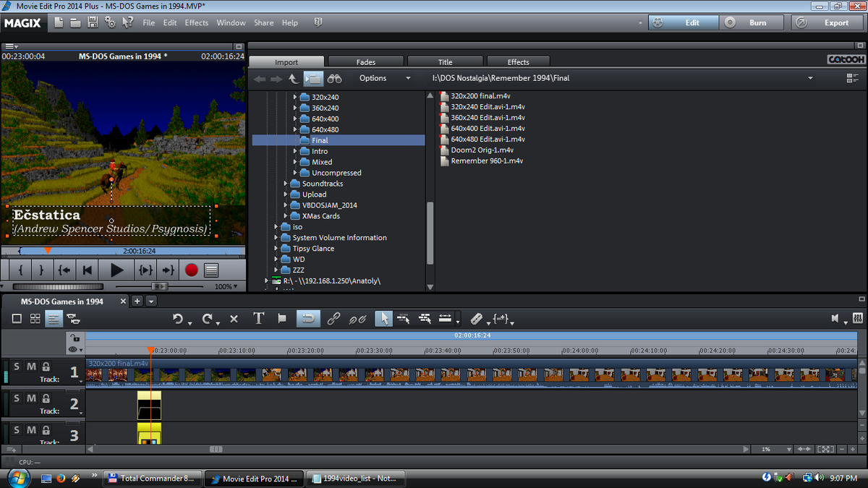Jump to the project beginning

(88, 270)
